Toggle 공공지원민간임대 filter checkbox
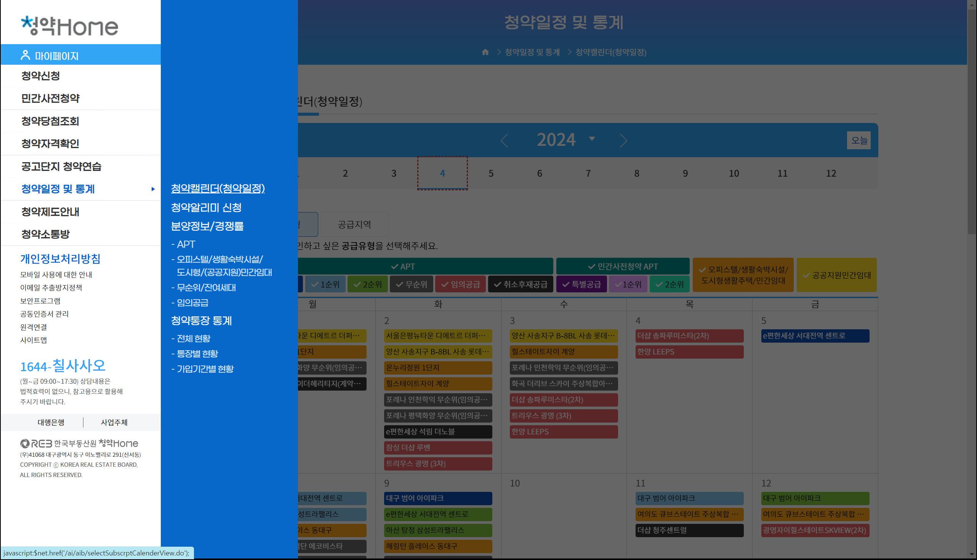The width and height of the screenshot is (977, 560). click(836, 275)
